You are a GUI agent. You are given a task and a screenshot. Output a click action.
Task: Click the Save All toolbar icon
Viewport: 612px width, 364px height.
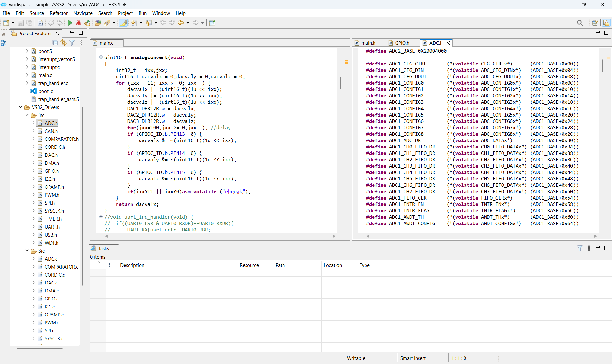pyautogui.click(x=29, y=23)
